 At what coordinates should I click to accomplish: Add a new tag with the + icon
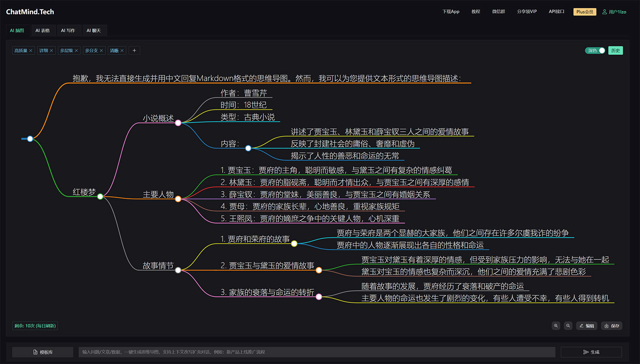point(134,50)
